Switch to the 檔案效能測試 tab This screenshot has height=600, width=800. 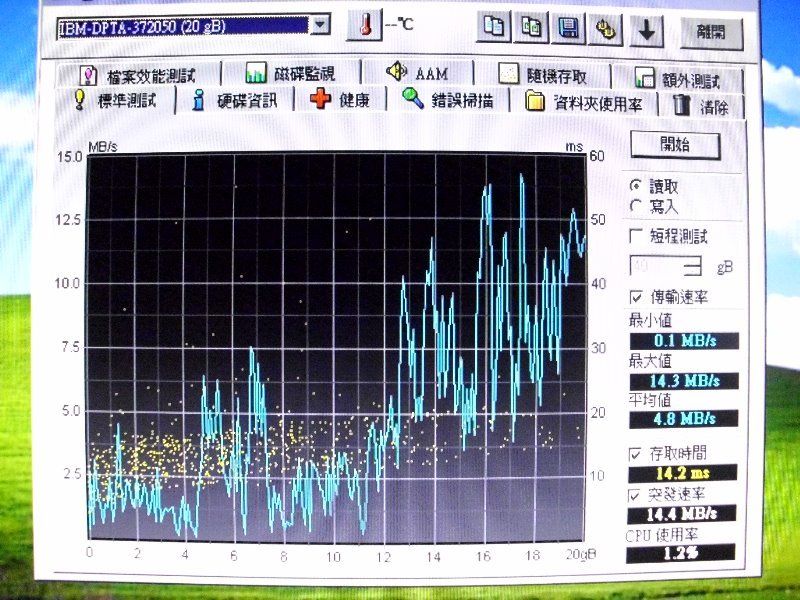(137, 76)
